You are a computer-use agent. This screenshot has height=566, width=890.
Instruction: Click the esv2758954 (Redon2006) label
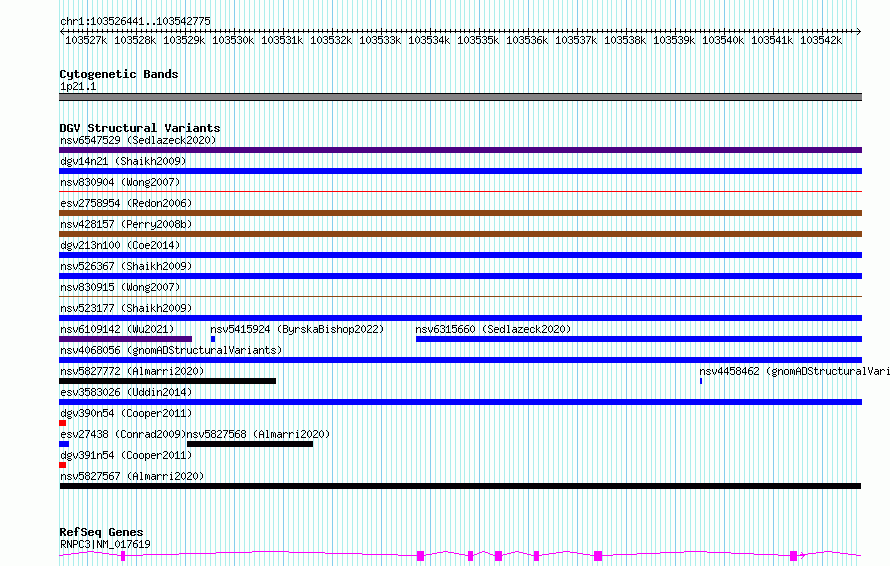[x=126, y=203]
